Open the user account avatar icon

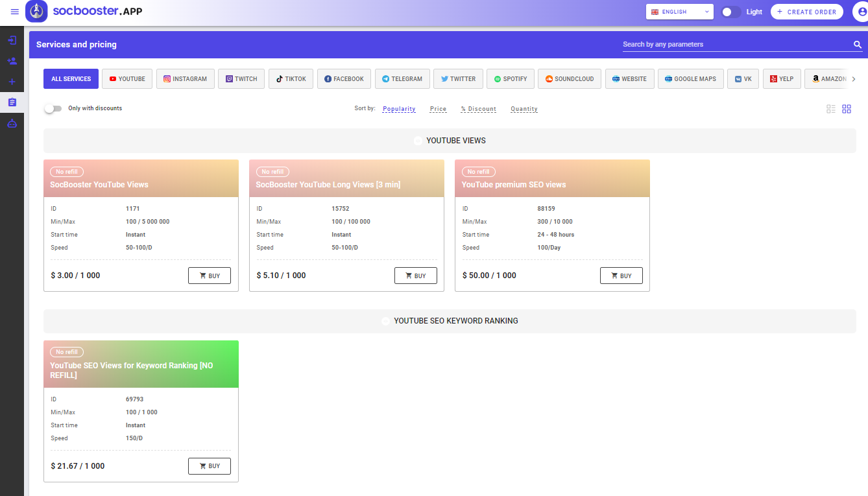tap(860, 12)
